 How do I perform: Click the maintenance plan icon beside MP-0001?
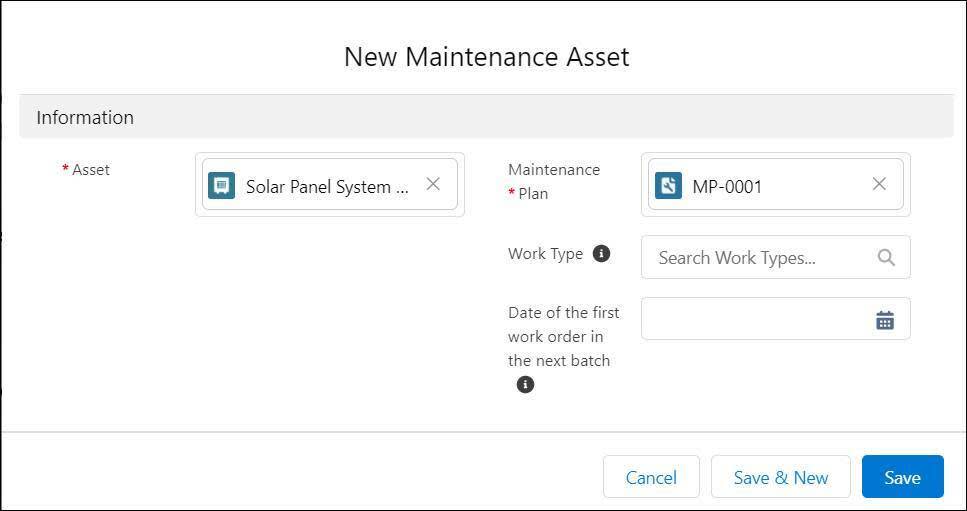pyautogui.click(x=668, y=185)
